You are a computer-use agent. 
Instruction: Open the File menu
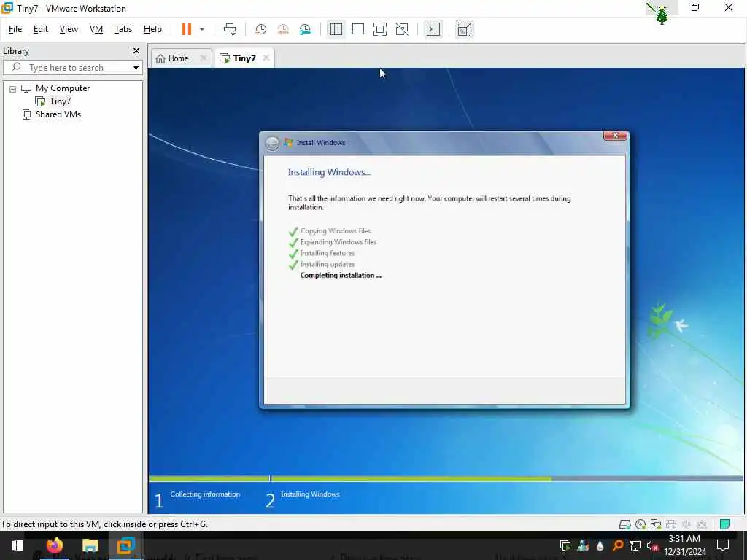tap(15, 29)
